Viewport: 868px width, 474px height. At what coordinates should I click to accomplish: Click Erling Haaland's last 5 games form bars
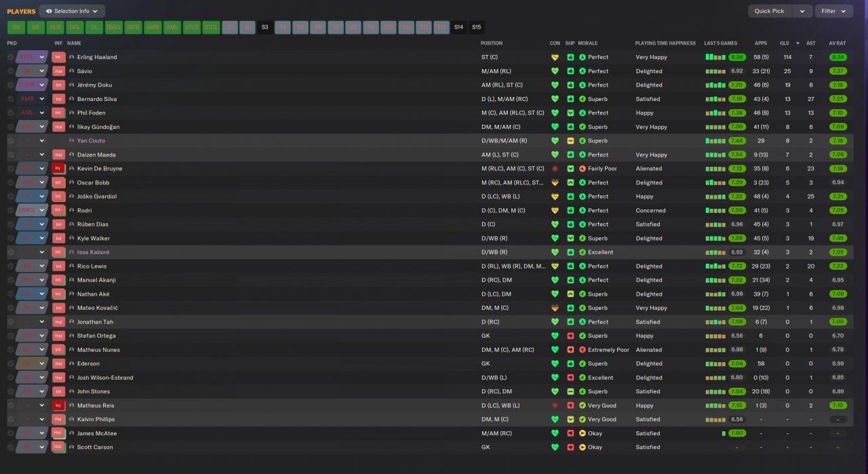click(715, 57)
